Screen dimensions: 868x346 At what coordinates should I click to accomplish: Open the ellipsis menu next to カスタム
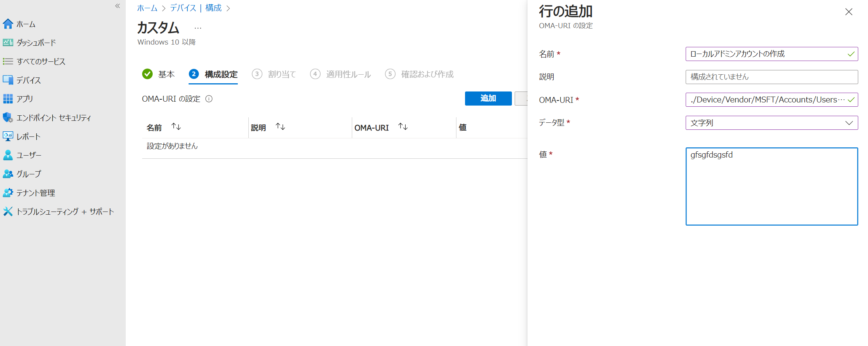click(x=198, y=28)
